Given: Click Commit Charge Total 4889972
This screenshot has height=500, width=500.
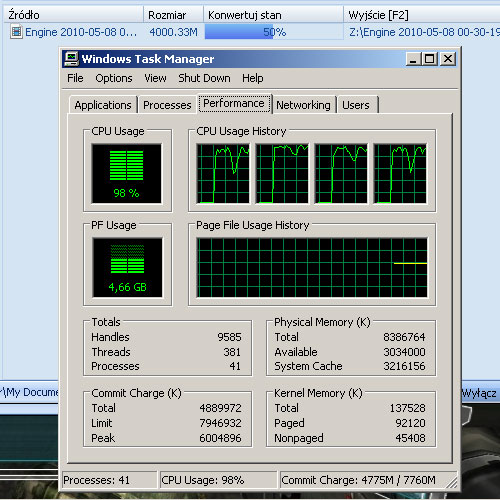Looking at the screenshot, I should pyautogui.click(x=220, y=408).
